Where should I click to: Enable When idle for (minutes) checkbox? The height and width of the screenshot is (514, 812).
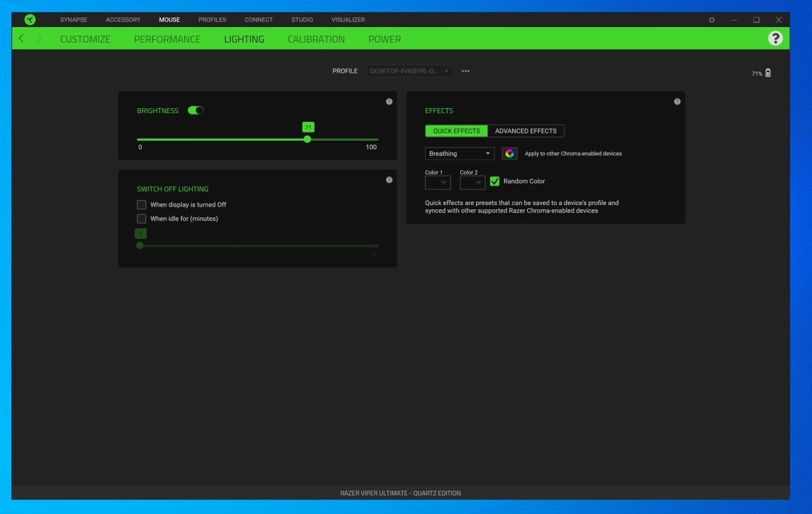[141, 219]
